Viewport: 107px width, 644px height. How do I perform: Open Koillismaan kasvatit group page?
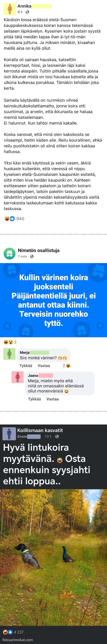(40, 430)
